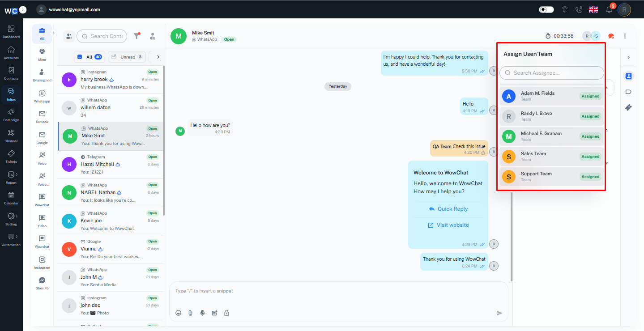The height and width of the screenshot is (331, 644).
Task: Expand the inbox channel list chevron
Action: pyautogui.click(x=54, y=33)
